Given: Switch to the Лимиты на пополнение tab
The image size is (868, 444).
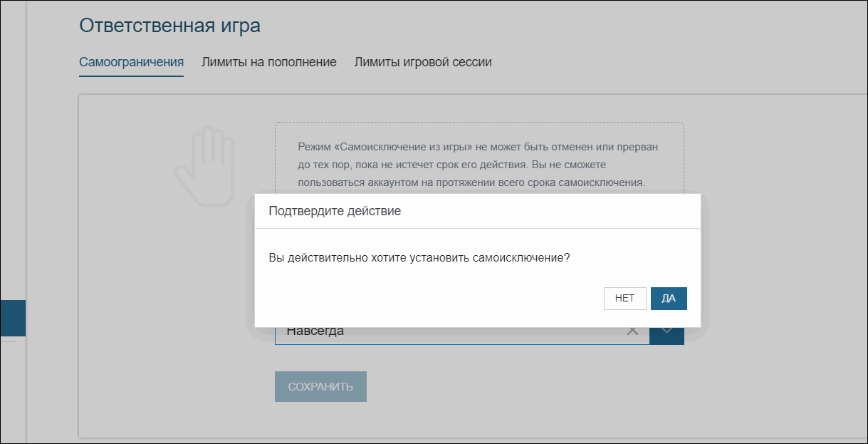Looking at the screenshot, I should point(269,62).
